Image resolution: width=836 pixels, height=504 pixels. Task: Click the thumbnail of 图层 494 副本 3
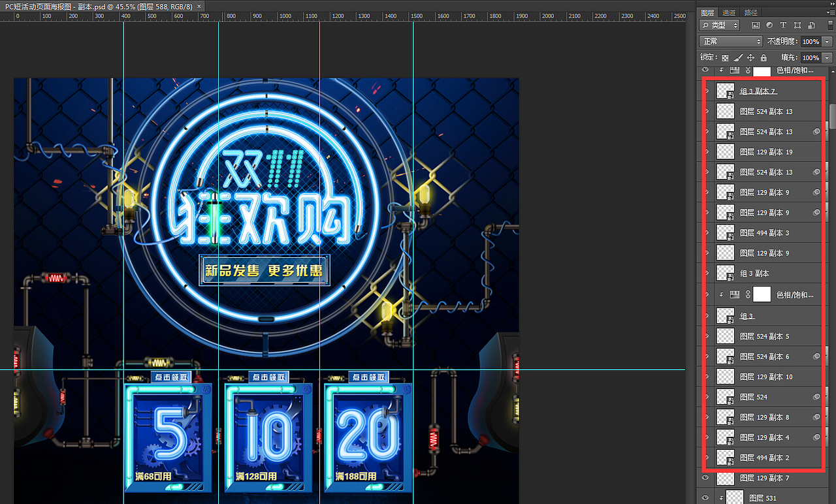coord(725,232)
